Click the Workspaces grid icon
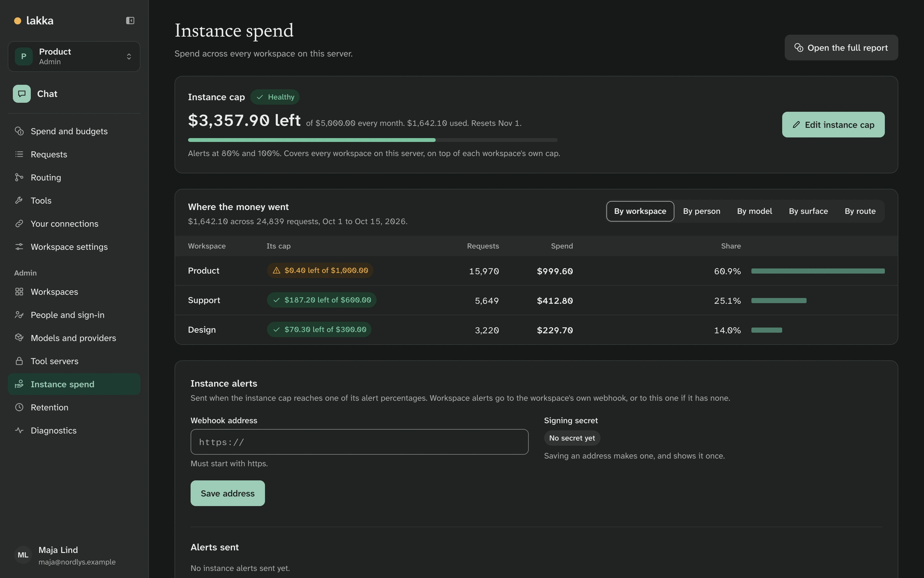 [19, 292]
